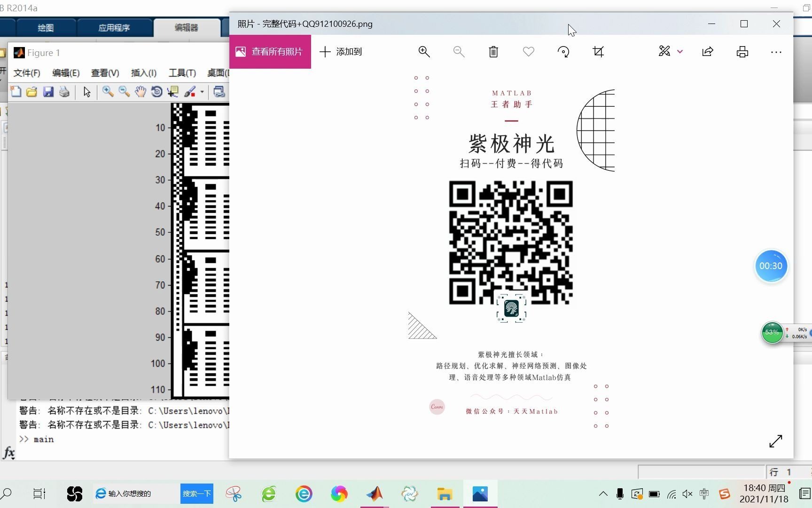The height and width of the screenshot is (508, 812).
Task: Open 360 browser green e icon
Action: coord(269,493)
